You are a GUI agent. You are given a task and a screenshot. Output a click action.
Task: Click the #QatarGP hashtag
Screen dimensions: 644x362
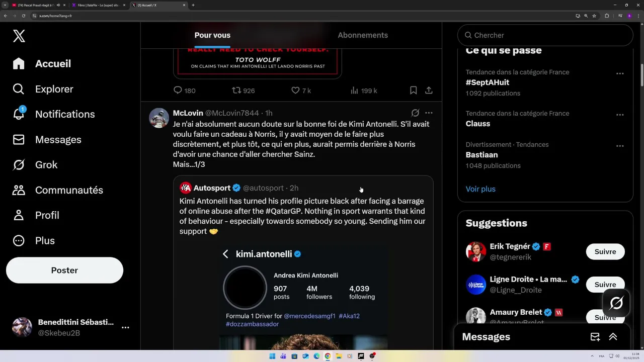click(284, 211)
